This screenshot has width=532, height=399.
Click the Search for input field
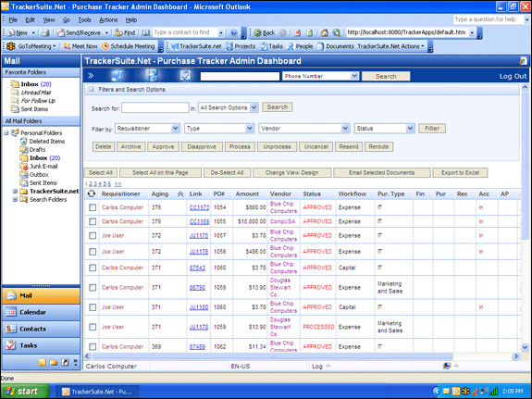click(x=155, y=107)
